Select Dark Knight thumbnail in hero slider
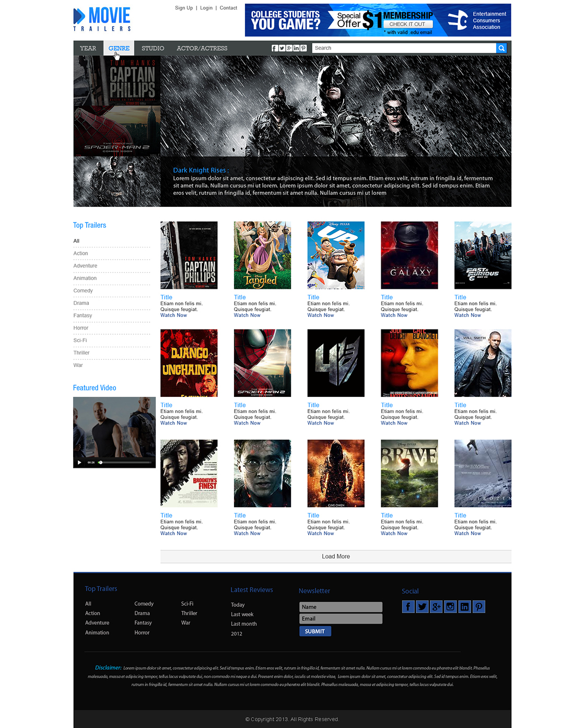585x728 pixels. [117, 182]
